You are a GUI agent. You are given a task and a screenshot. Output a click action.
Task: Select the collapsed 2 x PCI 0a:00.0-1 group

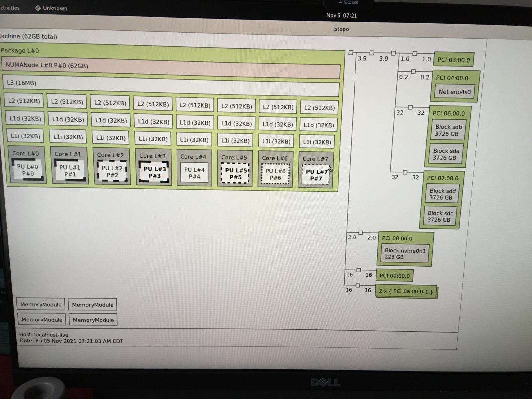tap(406, 290)
